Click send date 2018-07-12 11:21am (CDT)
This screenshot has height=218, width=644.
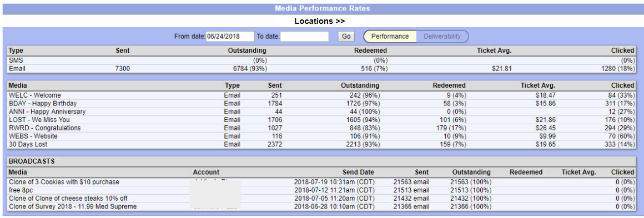334,190
